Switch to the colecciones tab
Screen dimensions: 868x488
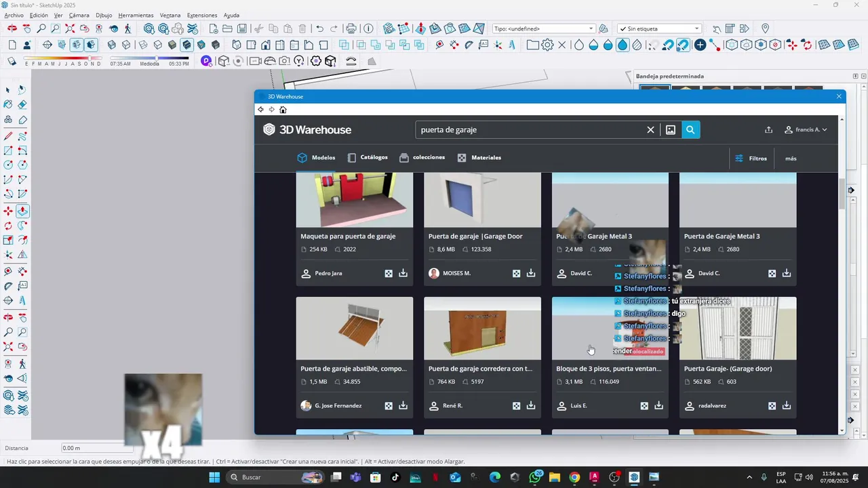pyautogui.click(x=422, y=157)
